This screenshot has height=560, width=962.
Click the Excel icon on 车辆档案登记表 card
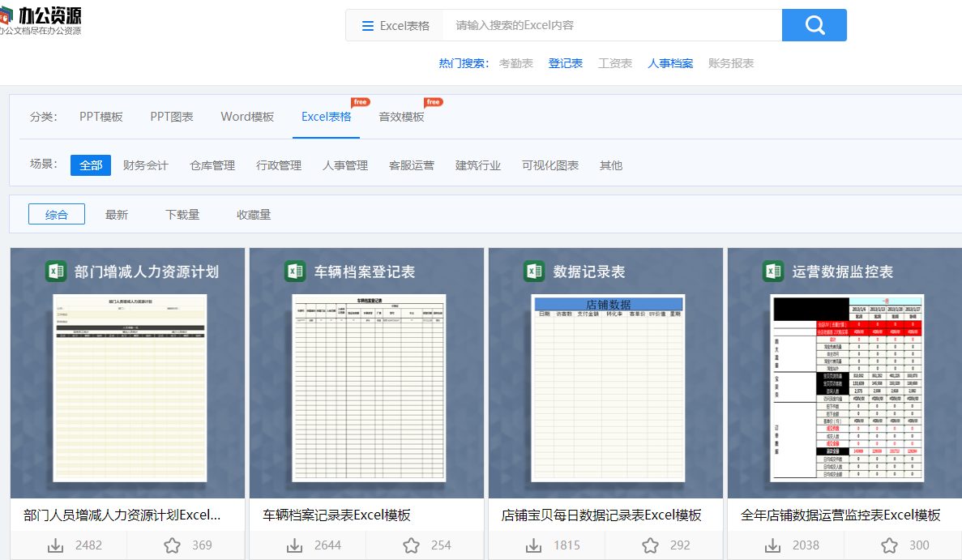pos(295,271)
